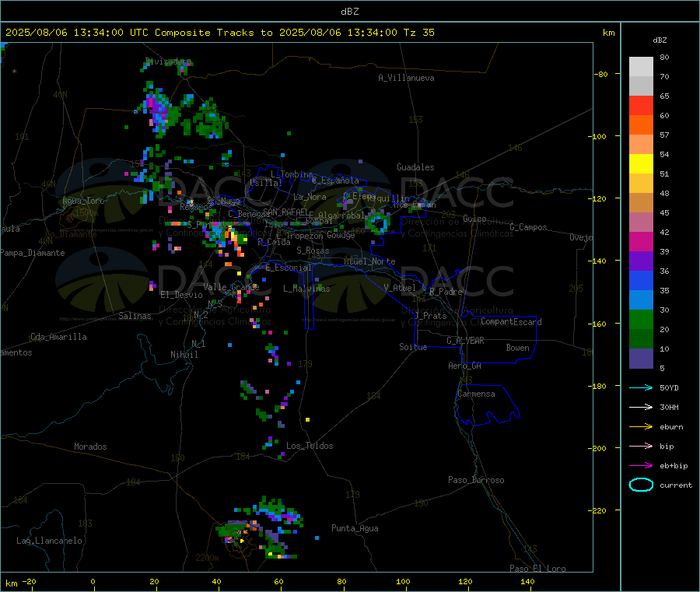Click the orange 60 dBZ legend color
The image size is (700, 592).
641,125
